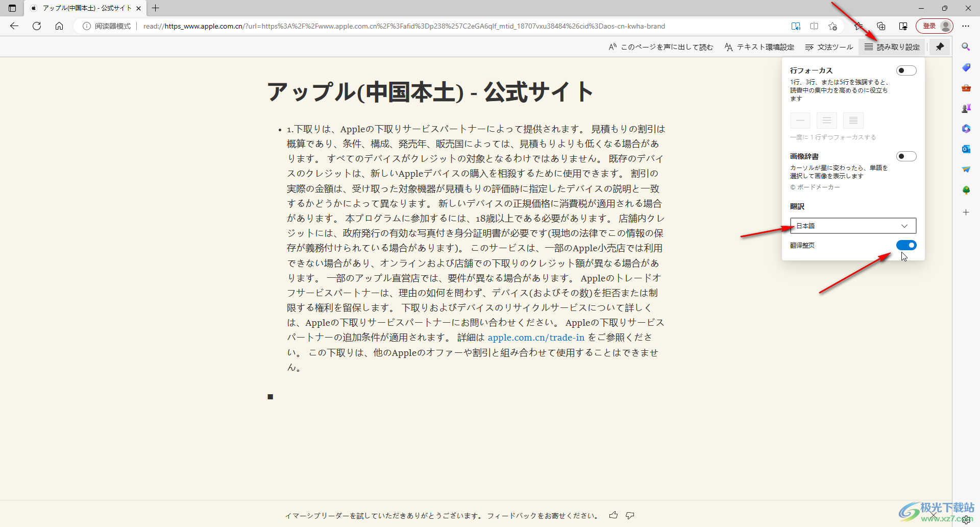Image resolution: width=980 pixels, height=527 pixels.
Task: Open the vertical tabs panel icon
Action: click(12, 8)
